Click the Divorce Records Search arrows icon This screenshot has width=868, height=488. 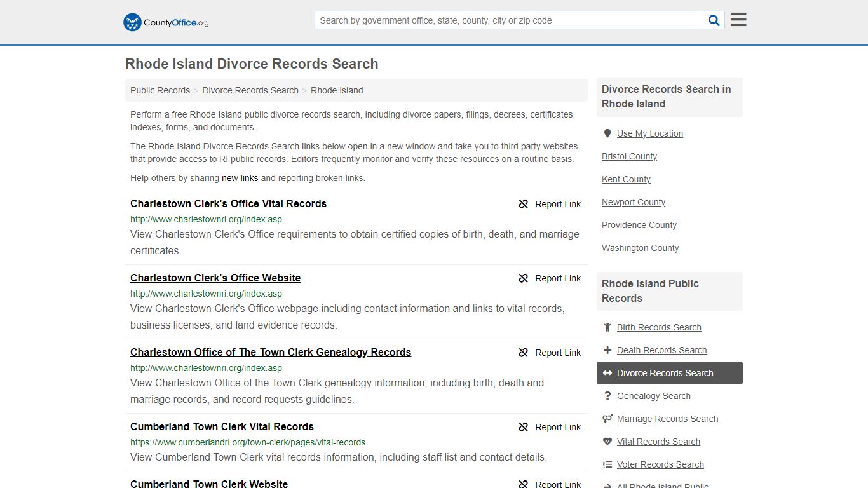tap(607, 373)
